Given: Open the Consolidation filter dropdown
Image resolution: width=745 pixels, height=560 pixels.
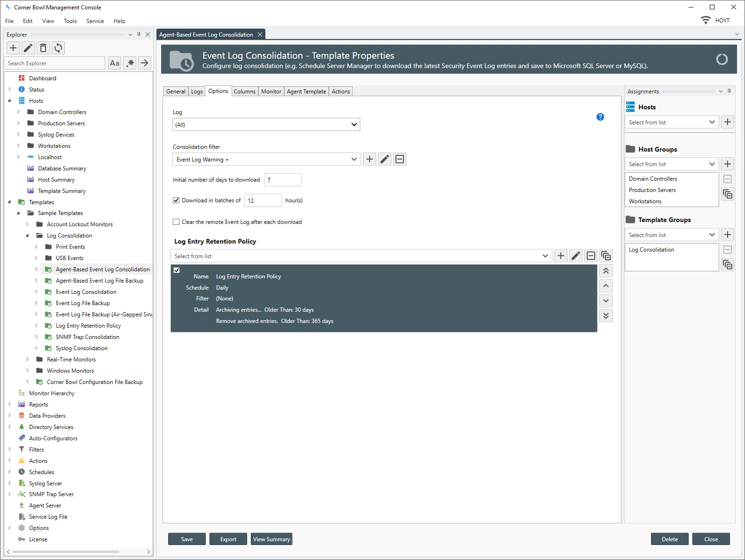Looking at the screenshot, I should (x=266, y=160).
